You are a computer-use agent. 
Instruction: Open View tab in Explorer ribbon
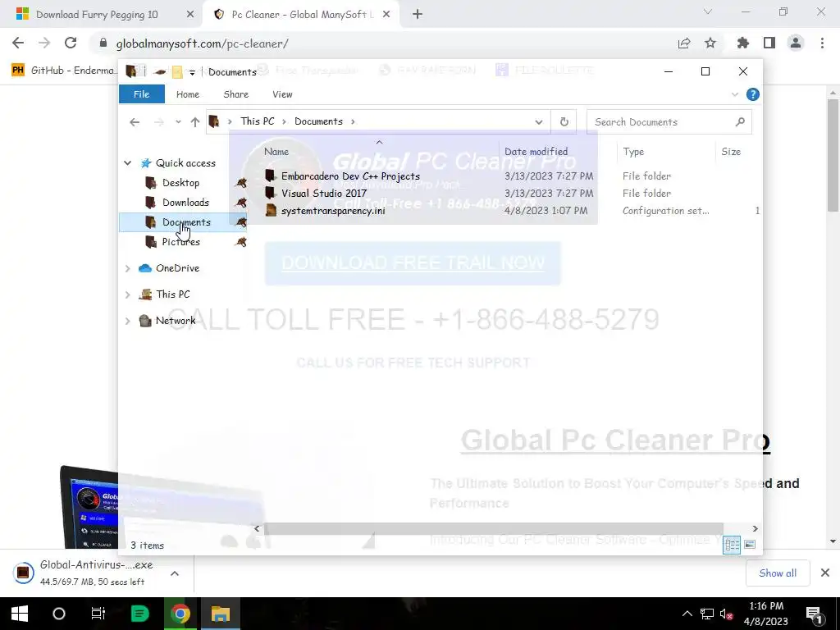(282, 94)
